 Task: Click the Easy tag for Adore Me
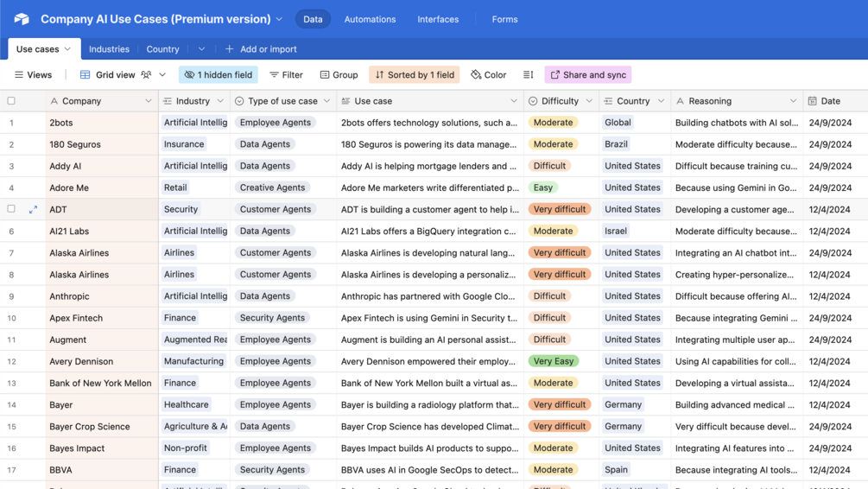(543, 187)
